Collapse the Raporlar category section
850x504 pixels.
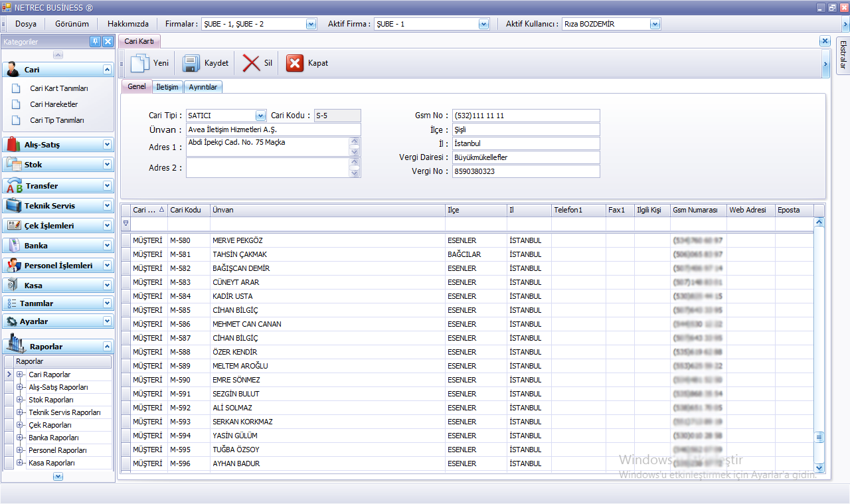click(x=107, y=346)
